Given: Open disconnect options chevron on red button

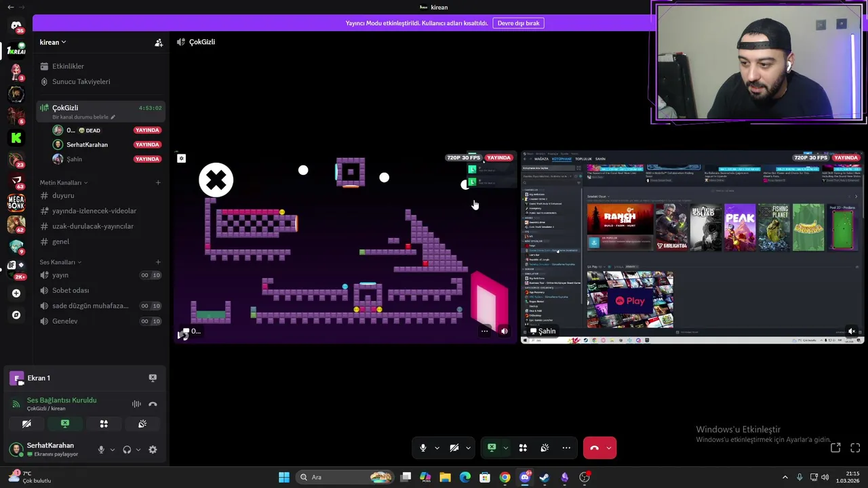Looking at the screenshot, I should [x=609, y=448].
